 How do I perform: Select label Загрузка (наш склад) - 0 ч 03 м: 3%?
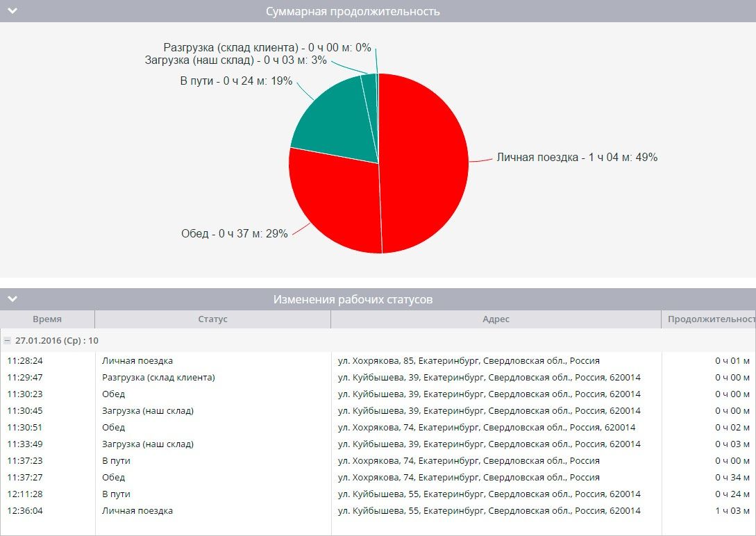(x=236, y=60)
